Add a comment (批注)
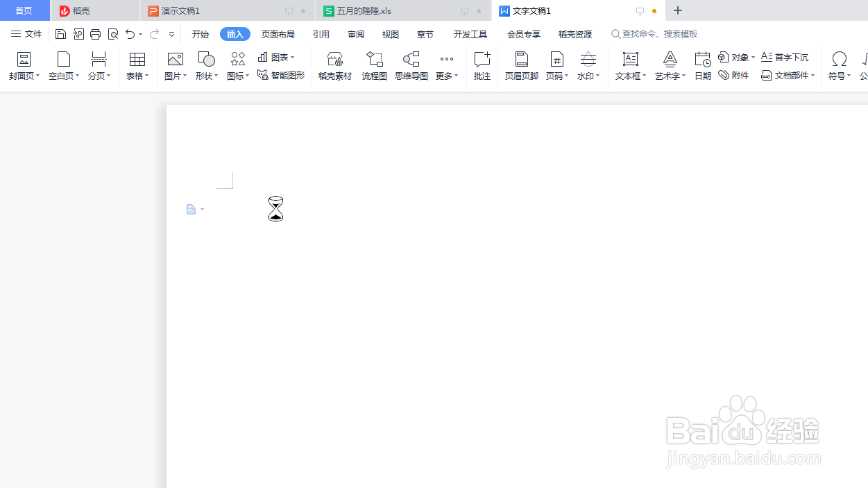This screenshot has width=868, height=488. coord(482,66)
